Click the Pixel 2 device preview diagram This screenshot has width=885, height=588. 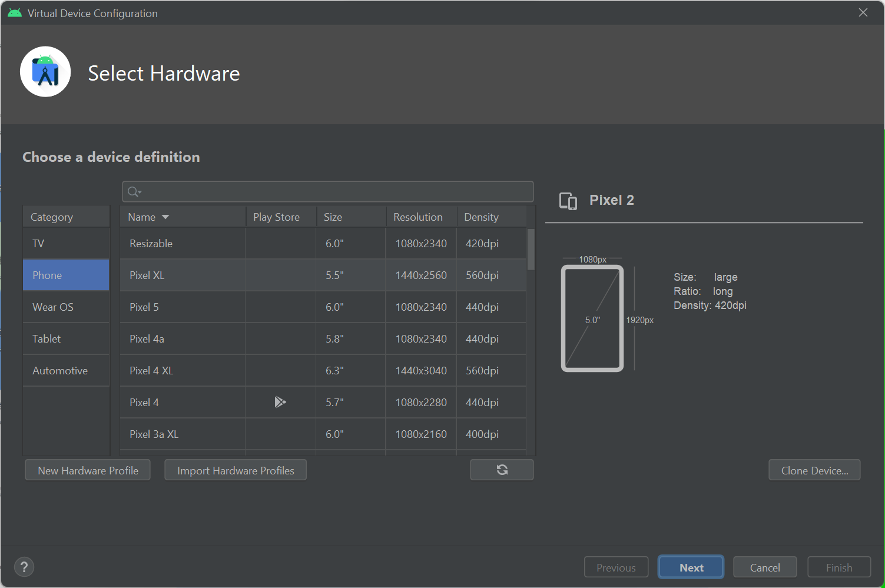tap(592, 318)
